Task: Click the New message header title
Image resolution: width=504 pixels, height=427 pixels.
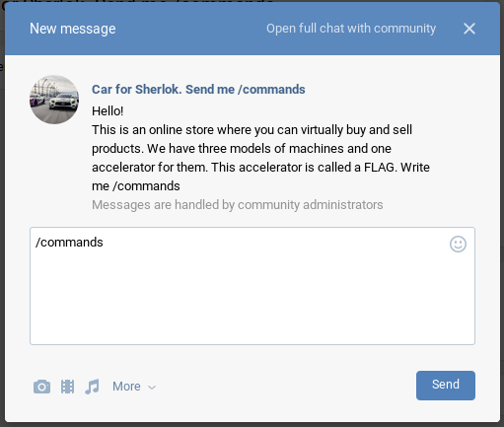Action: click(73, 29)
